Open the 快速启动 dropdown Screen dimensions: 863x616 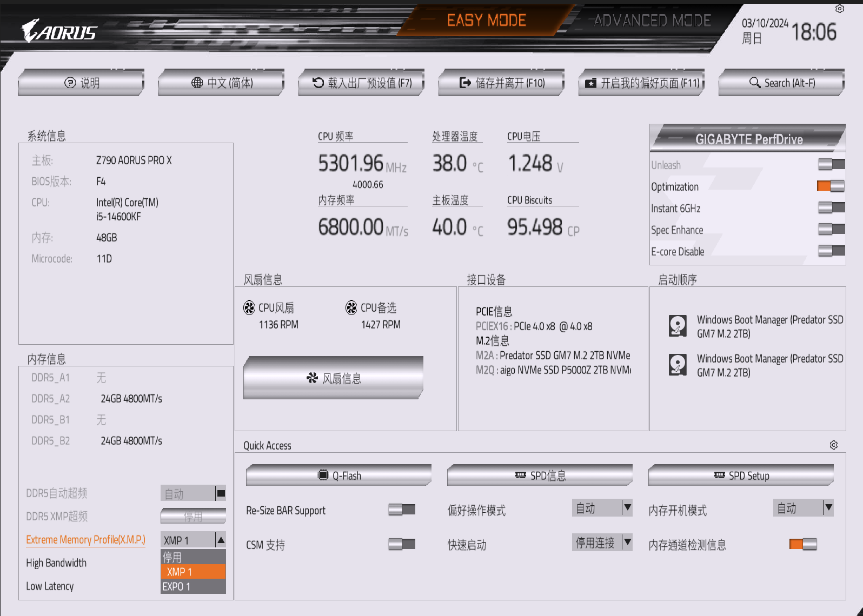pyautogui.click(x=602, y=543)
